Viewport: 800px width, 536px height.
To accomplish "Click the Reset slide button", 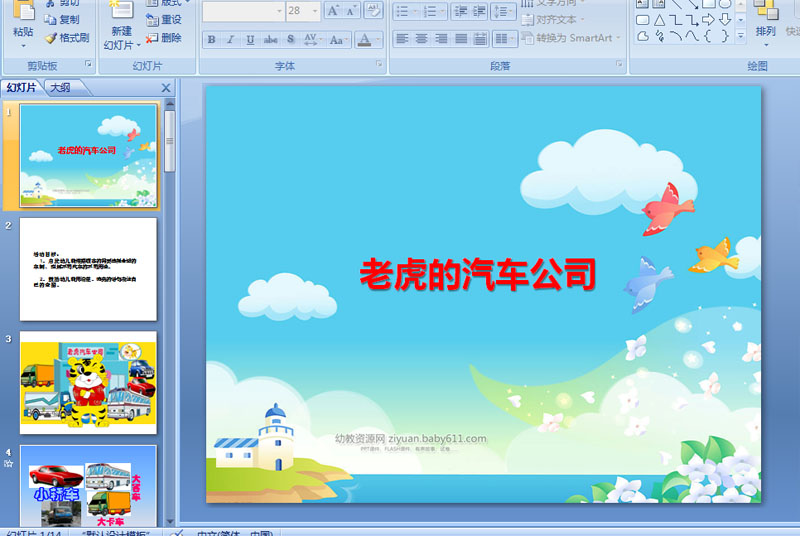I will 164,19.
